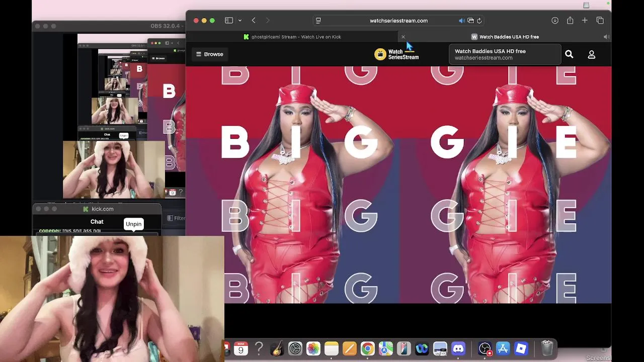
Task: Add a new Safari tab
Action: pyautogui.click(x=585, y=21)
